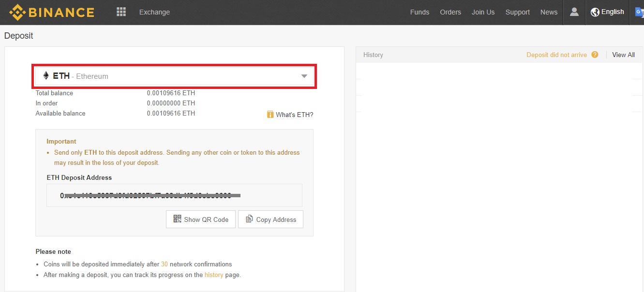Click the Important warning heading
Screen dimensions: 644x292
(61, 141)
